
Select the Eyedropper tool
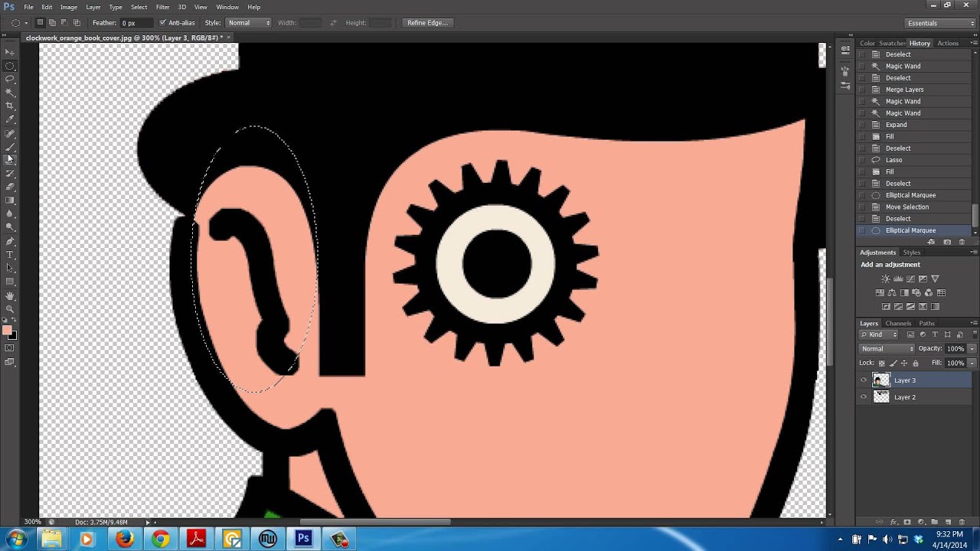[x=10, y=119]
